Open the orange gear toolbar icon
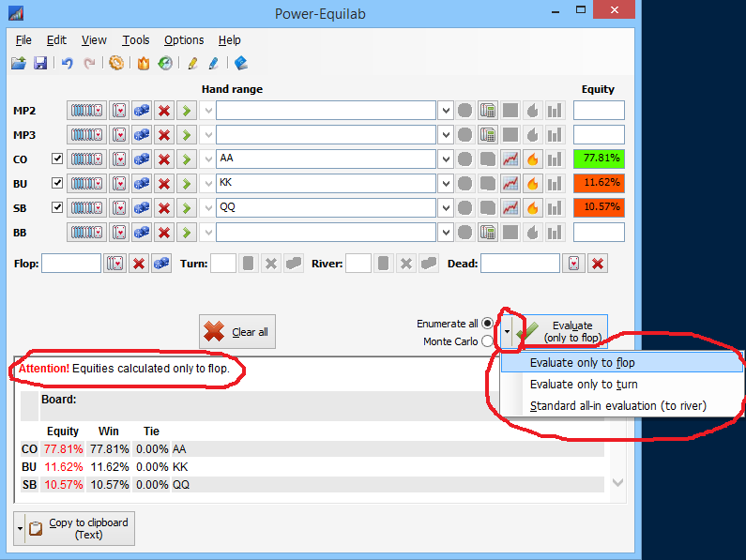746x560 pixels. (116, 63)
